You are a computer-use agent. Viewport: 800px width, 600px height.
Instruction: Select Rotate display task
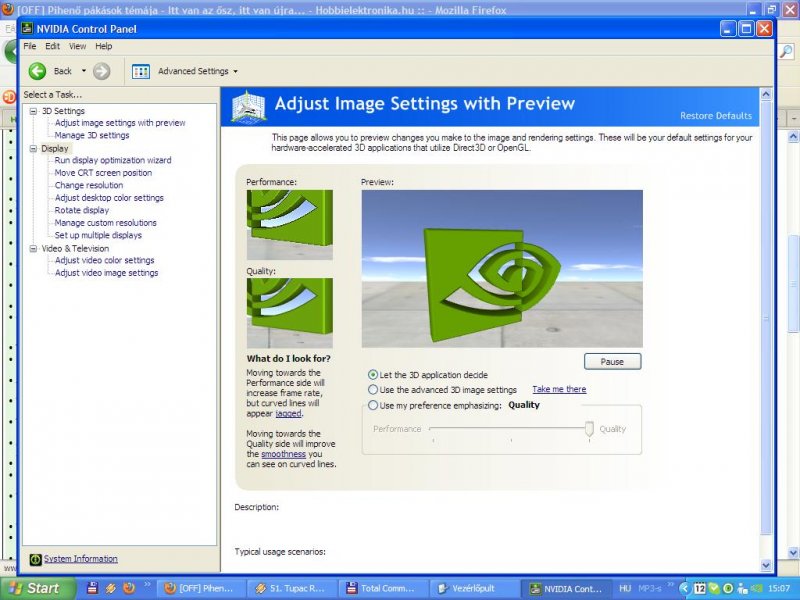point(82,210)
